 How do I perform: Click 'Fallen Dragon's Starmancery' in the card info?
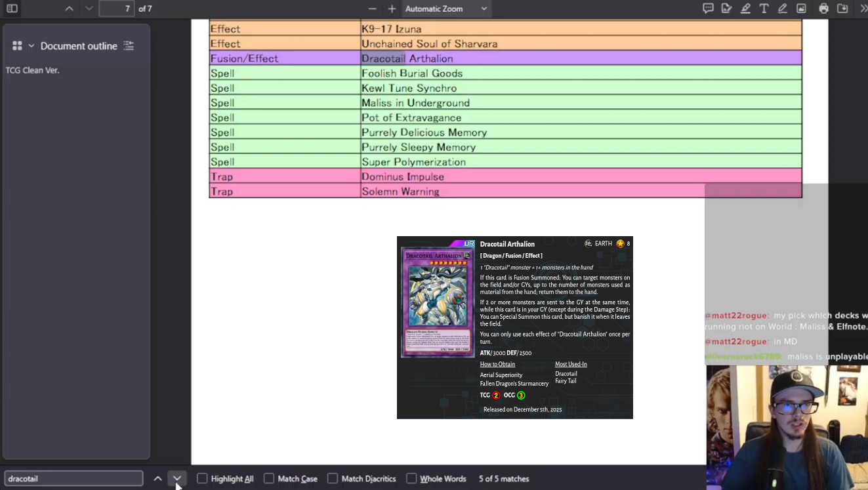514,384
